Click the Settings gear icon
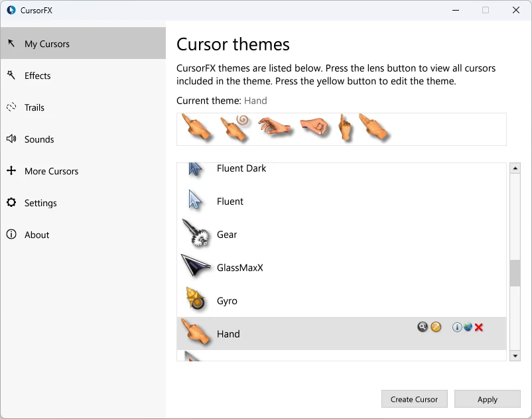 pyautogui.click(x=11, y=202)
